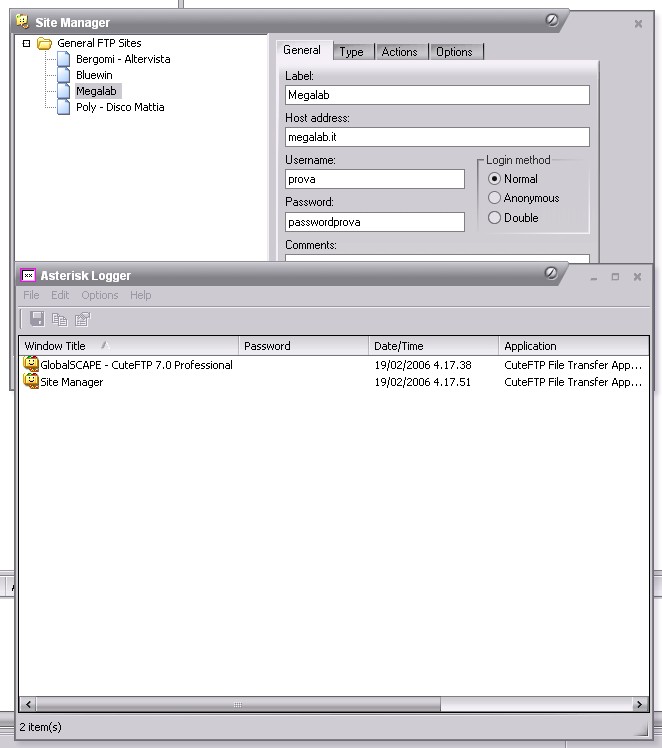This screenshot has height=748, width=662.
Task: Open the Options menu in Asterisk Logger
Action: [100, 295]
